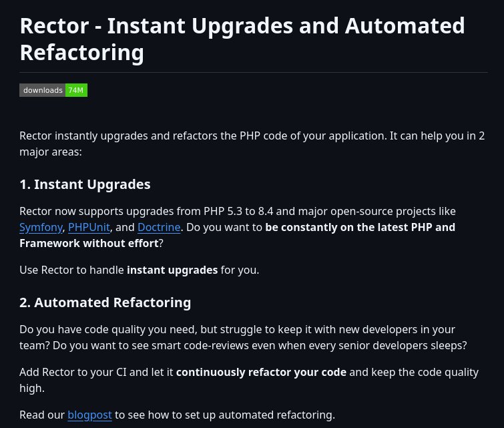Viewport: 504px width, 428px height.
Task: Click the horizontal divider under the title
Action: [253, 72]
